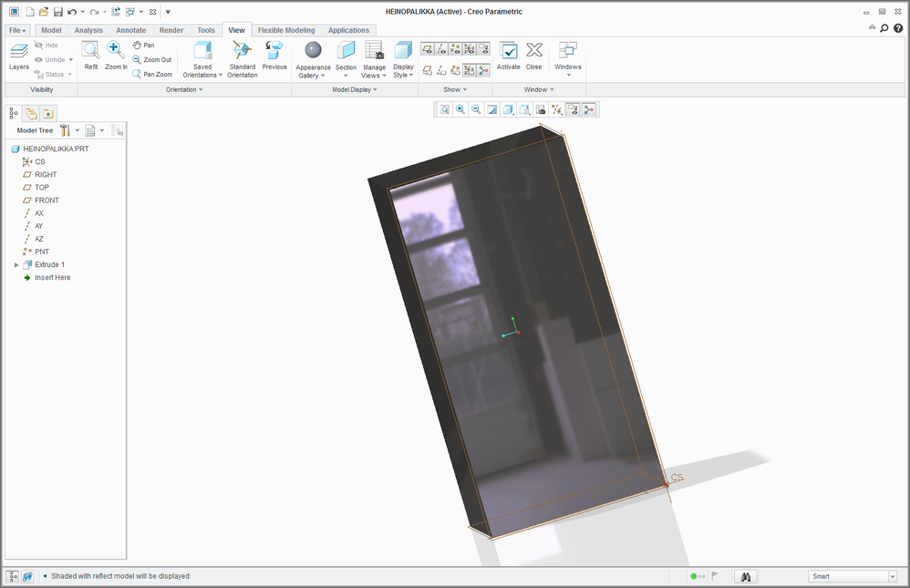Click Close window icon in quick access toolbar
Image resolution: width=910 pixels, height=588 pixels.
(152, 12)
